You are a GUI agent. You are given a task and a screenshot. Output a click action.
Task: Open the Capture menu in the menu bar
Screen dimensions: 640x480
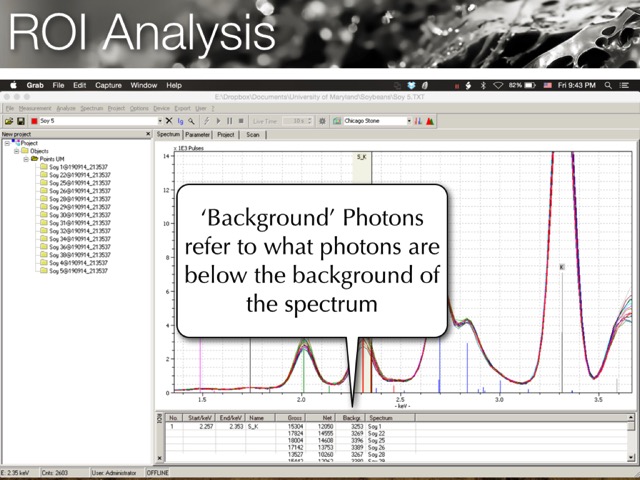coord(108,86)
